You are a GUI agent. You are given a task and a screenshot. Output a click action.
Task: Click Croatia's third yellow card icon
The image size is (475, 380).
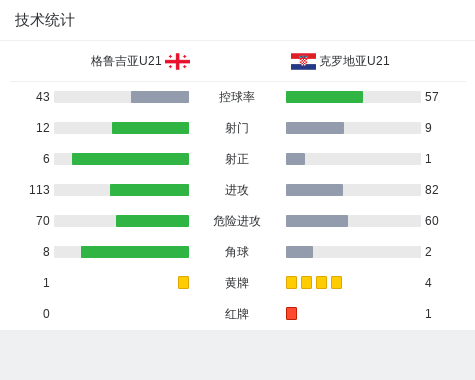[x=321, y=282]
